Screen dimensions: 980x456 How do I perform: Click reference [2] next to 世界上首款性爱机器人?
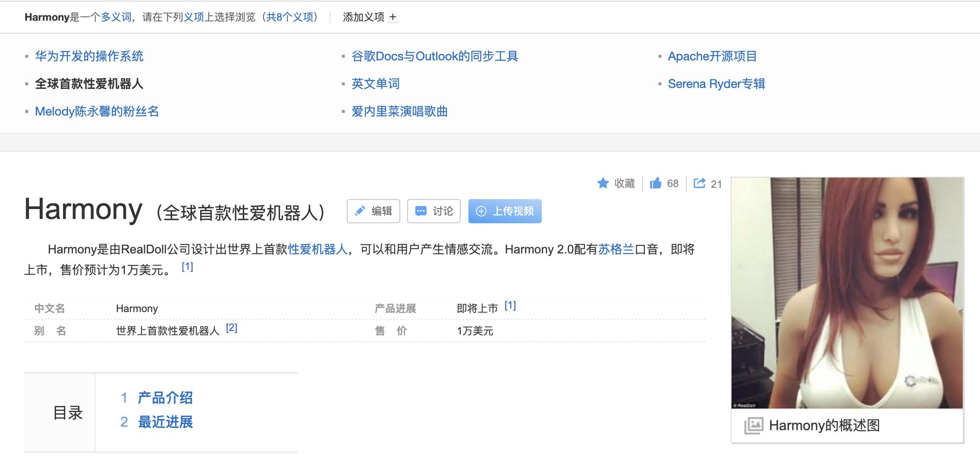click(x=232, y=328)
